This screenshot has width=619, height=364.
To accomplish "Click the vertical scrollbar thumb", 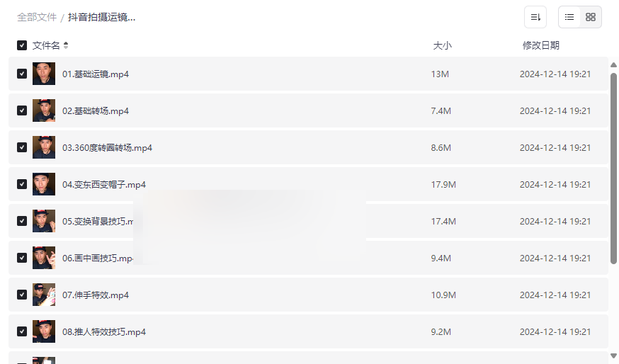I will click(x=613, y=167).
